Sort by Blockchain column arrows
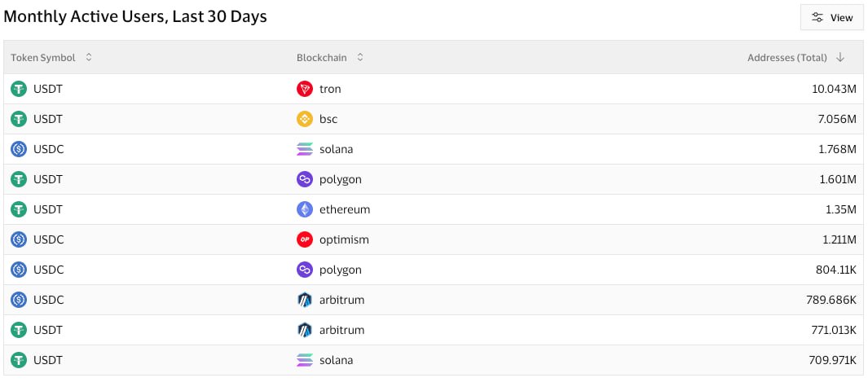Screen dimensions: 868x382 [x=360, y=58]
